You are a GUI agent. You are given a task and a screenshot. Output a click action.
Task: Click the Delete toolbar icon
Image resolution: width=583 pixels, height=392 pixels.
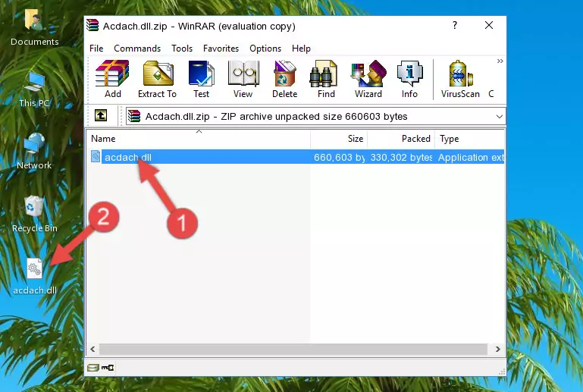285,79
